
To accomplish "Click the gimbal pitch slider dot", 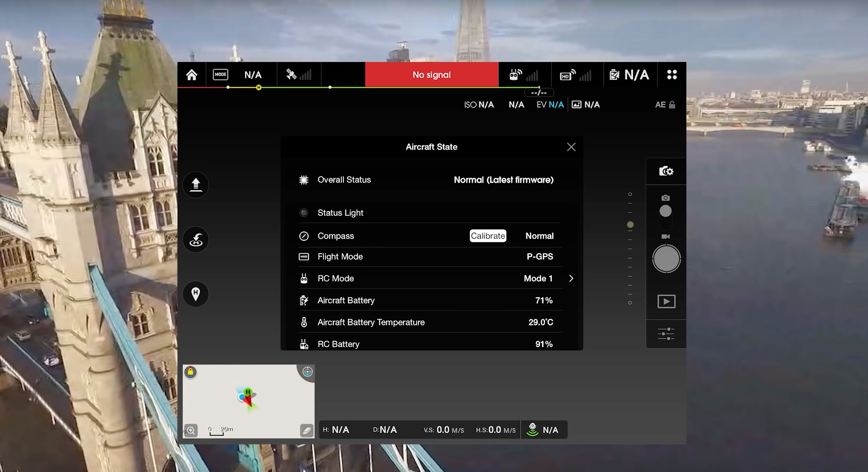I will (630, 225).
